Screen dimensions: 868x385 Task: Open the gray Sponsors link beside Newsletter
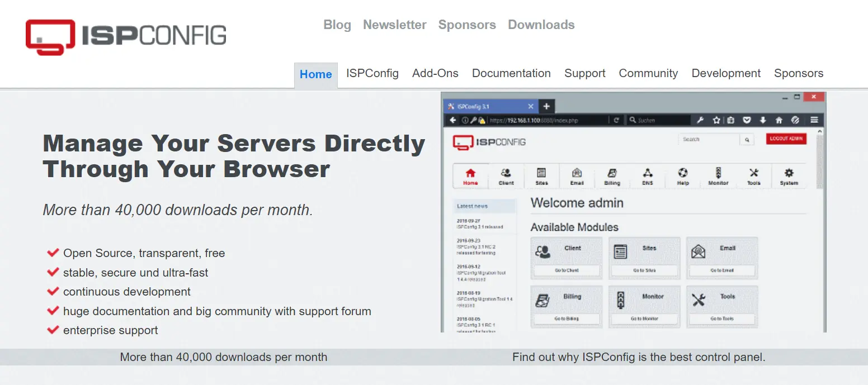pyautogui.click(x=467, y=25)
